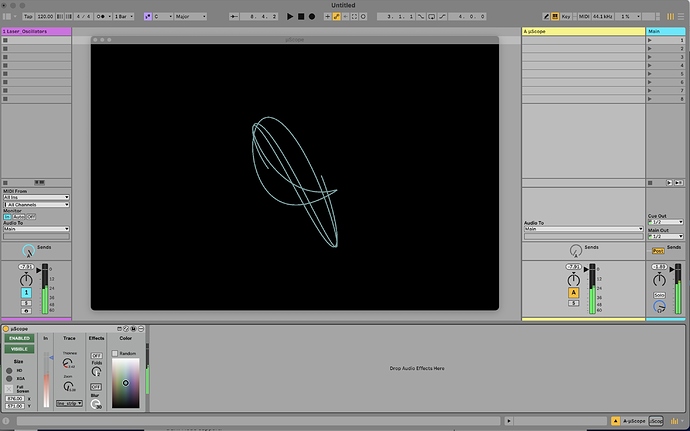The width and height of the screenshot is (690, 431).
Task: Select the A µScope return track header
Action: [583, 31]
